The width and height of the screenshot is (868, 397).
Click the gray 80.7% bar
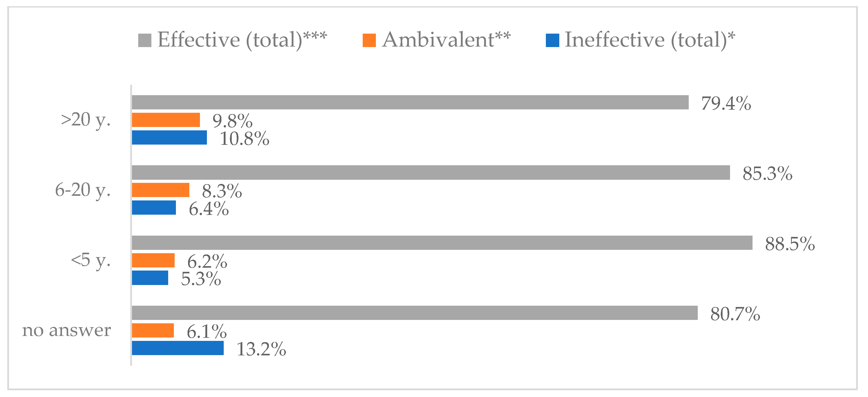[414, 313]
